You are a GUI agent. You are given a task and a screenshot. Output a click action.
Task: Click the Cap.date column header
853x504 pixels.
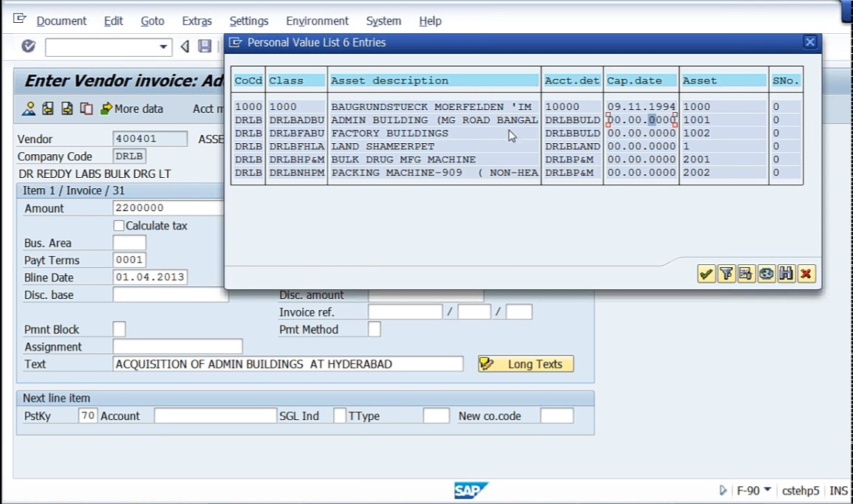[x=641, y=80]
